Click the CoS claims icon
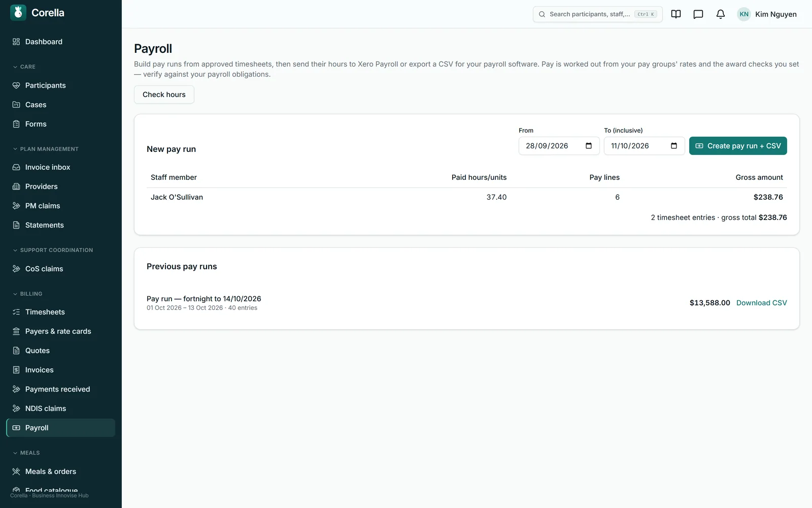The image size is (812, 508). (x=16, y=269)
